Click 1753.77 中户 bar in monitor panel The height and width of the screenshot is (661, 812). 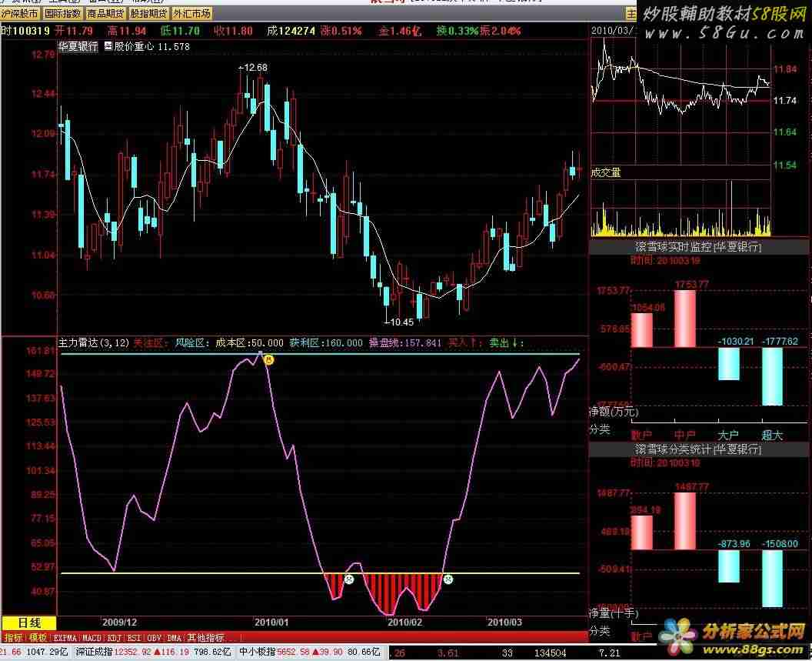pos(685,319)
